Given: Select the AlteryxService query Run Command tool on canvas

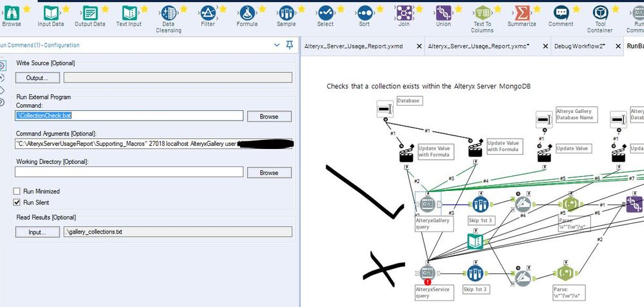Looking at the screenshot, I should (x=427, y=273).
